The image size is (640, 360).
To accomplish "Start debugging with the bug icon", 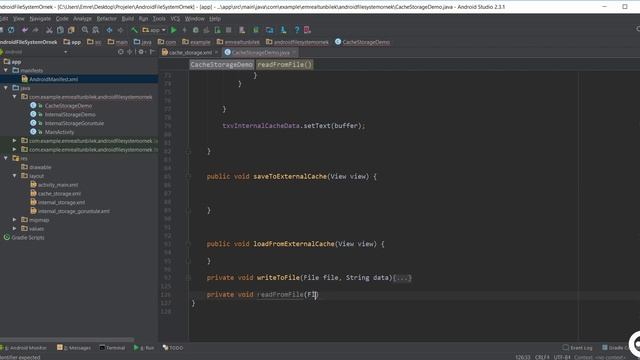I will click(x=196, y=30).
